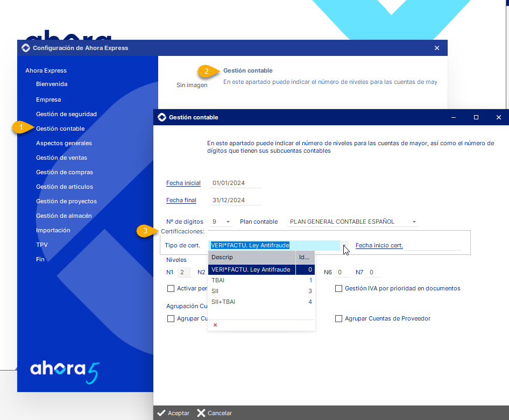Minimize the Gestión contable window

pyautogui.click(x=454, y=117)
